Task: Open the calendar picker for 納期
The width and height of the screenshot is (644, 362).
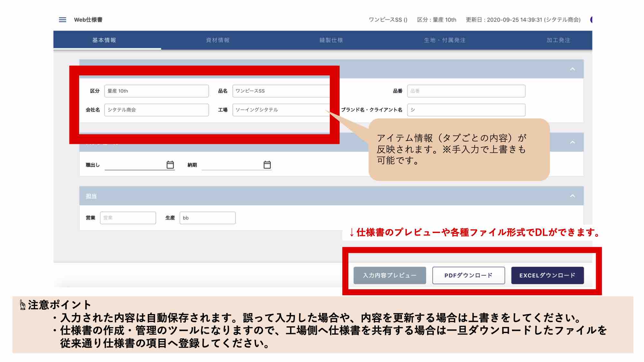Action: tap(267, 165)
